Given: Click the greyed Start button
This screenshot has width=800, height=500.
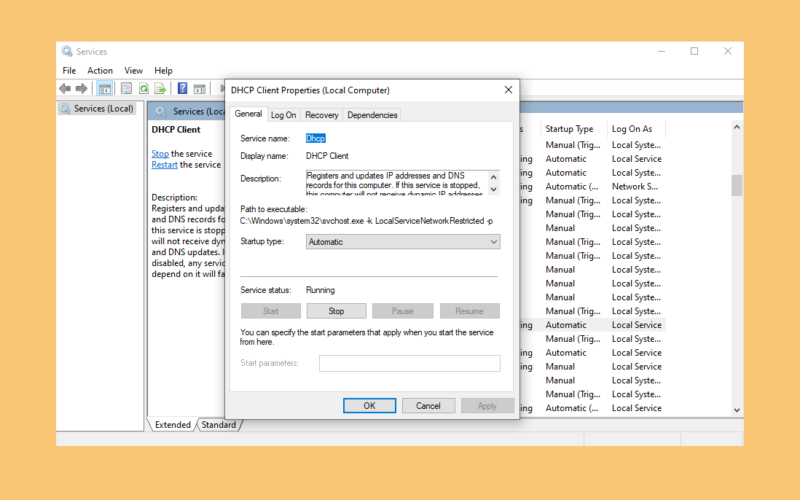Looking at the screenshot, I should pyautogui.click(x=270, y=311).
